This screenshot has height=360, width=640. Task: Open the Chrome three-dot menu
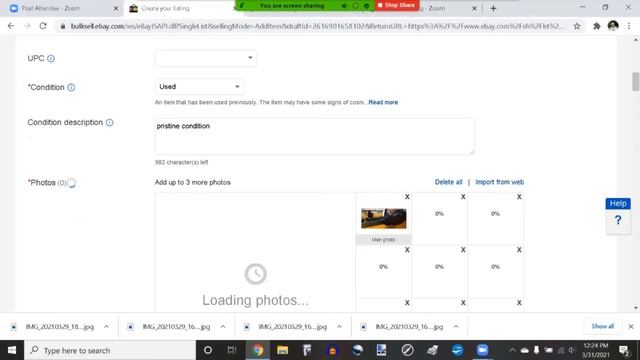point(629,26)
